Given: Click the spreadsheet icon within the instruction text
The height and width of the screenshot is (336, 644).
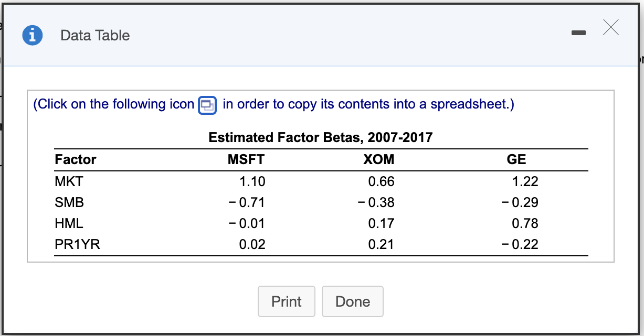Looking at the screenshot, I should 207,105.
